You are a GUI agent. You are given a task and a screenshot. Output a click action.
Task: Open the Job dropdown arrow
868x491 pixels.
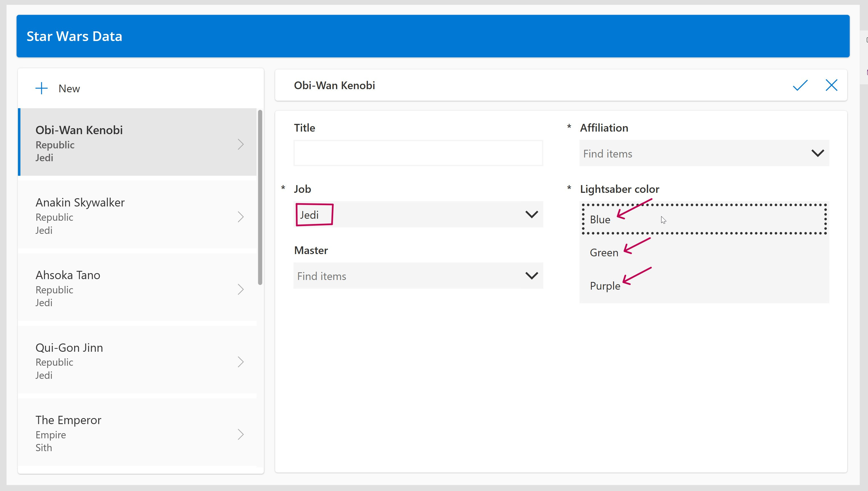point(531,214)
